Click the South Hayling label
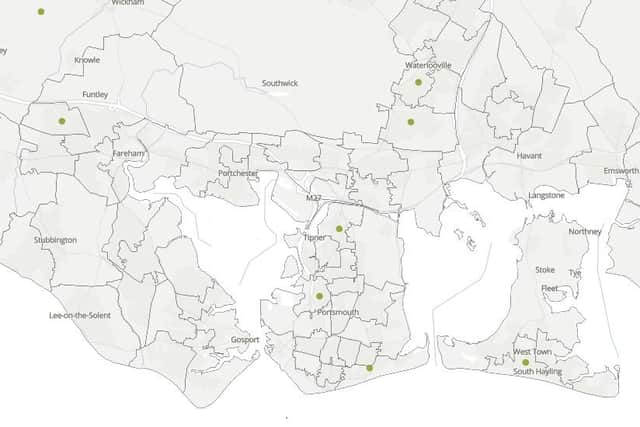 tap(537, 371)
